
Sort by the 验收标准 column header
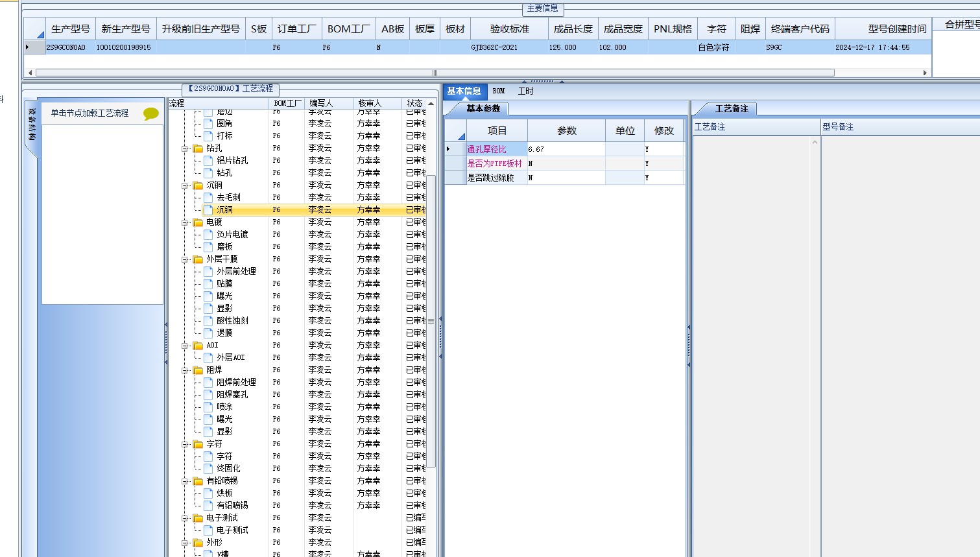(510, 29)
